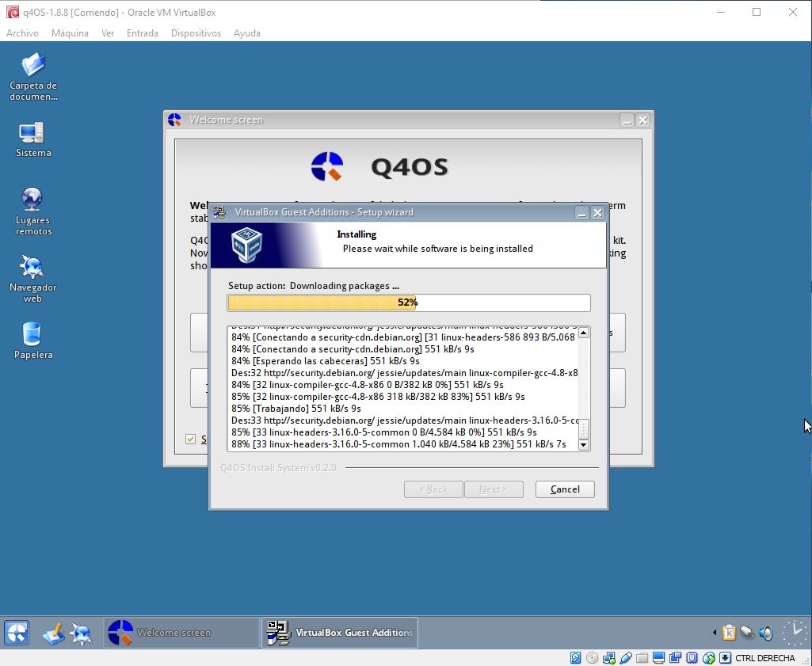This screenshot has width=812, height=666.
Task: Minimize the Setup wizard window
Action: (x=581, y=213)
